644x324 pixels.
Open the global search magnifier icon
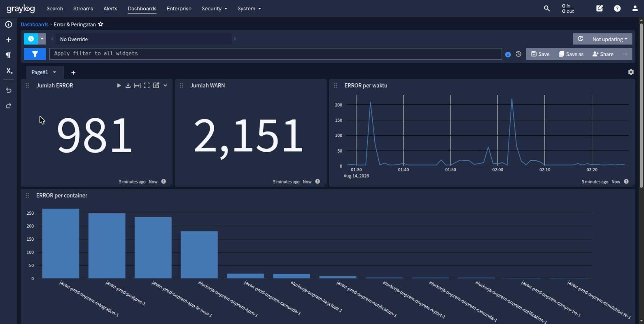(547, 8)
